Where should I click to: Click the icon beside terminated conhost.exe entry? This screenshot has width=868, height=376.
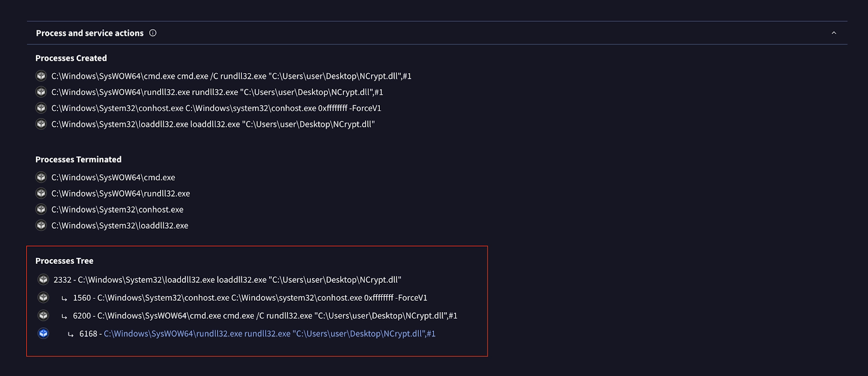[41, 209]
